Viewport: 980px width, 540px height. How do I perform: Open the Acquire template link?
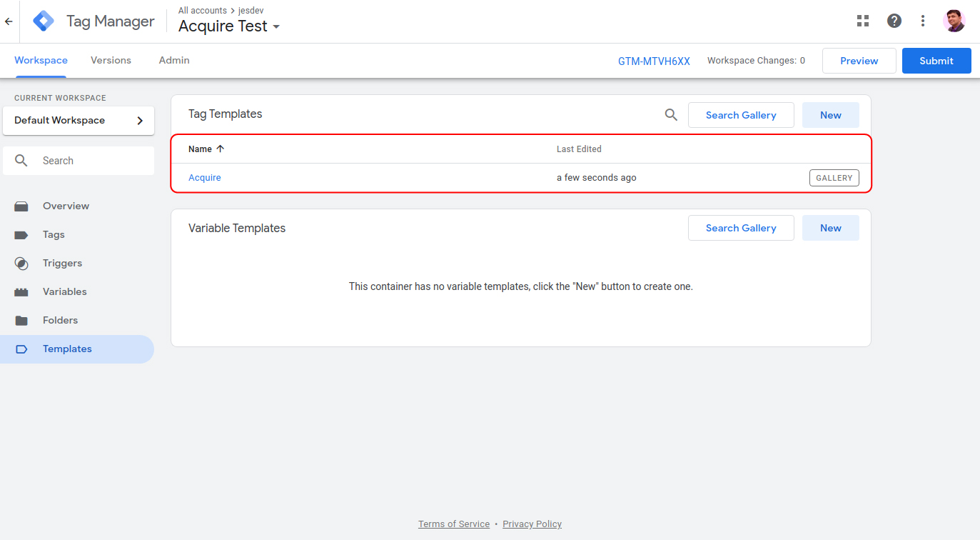click(205, 178)
